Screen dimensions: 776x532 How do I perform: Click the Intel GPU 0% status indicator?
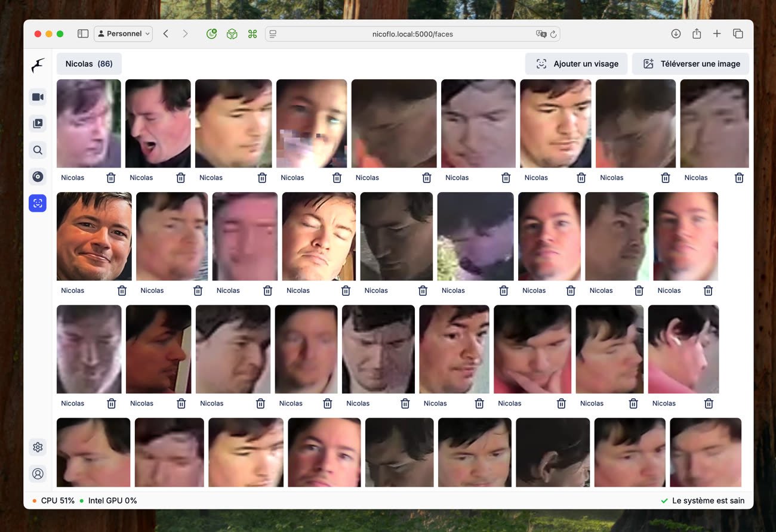point(108,501)
